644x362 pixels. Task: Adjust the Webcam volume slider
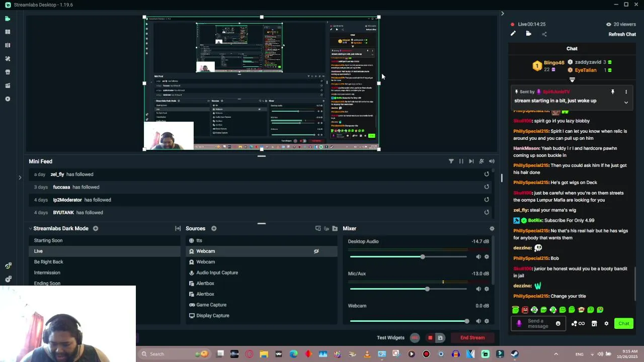pos(409,321)
